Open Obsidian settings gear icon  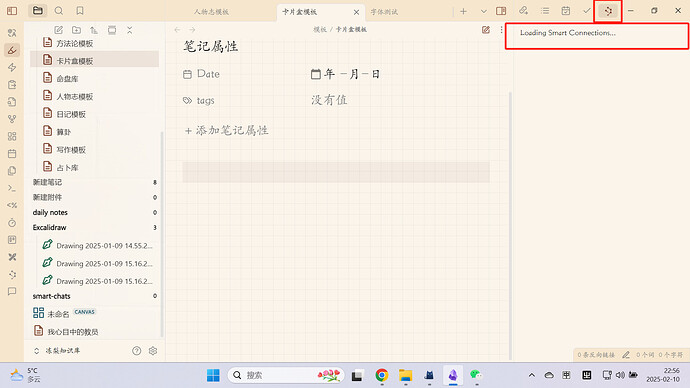pyautogui.click(x=153, y=351)
